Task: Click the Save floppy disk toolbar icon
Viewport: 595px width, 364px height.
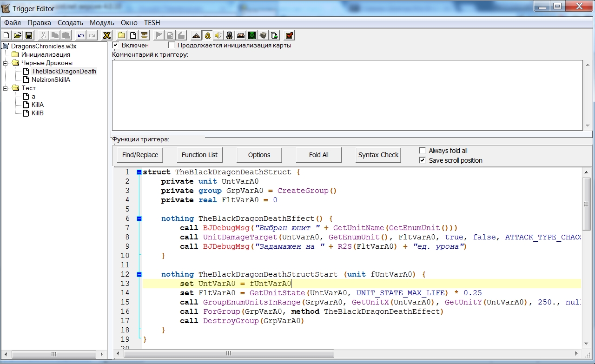Action: coord(29,35)
